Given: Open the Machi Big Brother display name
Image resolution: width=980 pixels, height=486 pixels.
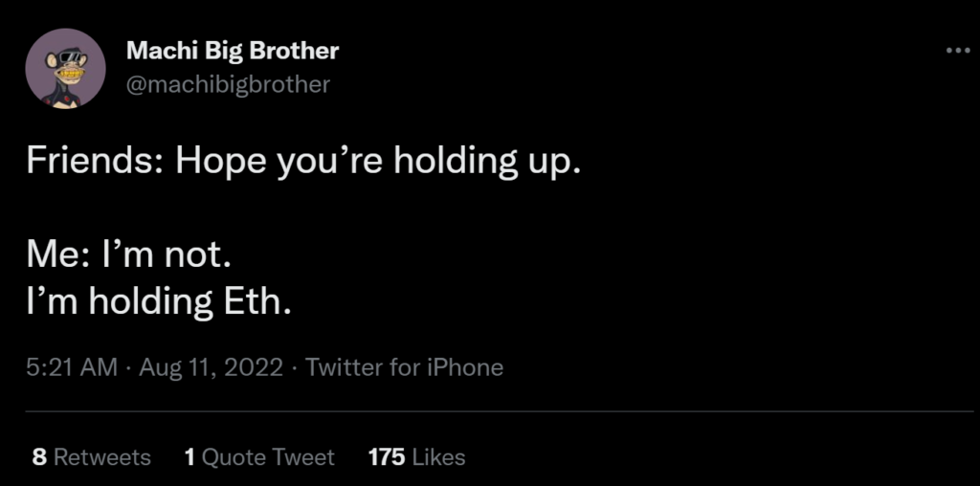Looking at the screenshot, I should click(x=232, y=51).
